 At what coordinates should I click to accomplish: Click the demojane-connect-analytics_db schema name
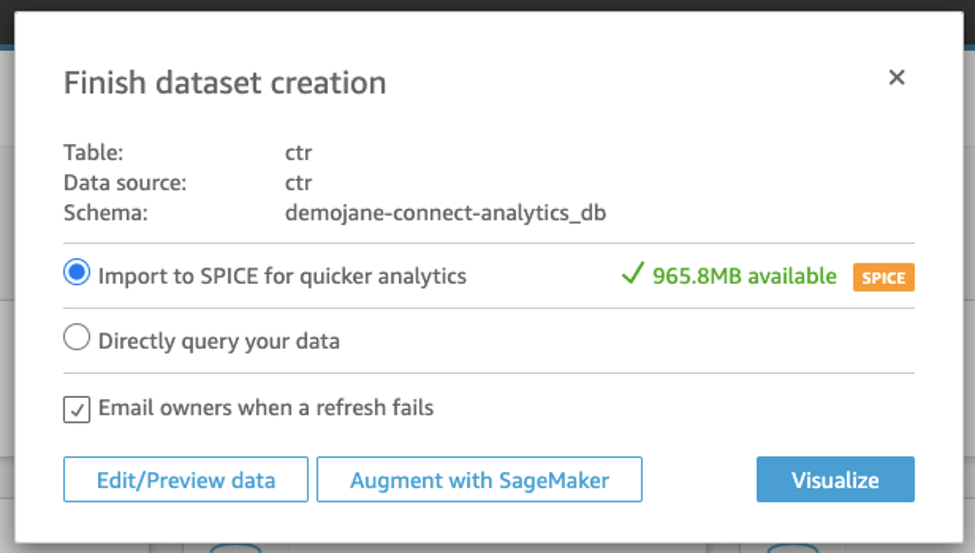point(445,213)
